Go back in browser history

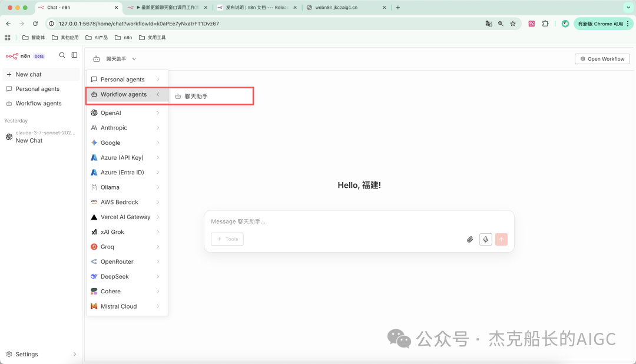coord(8,24)
